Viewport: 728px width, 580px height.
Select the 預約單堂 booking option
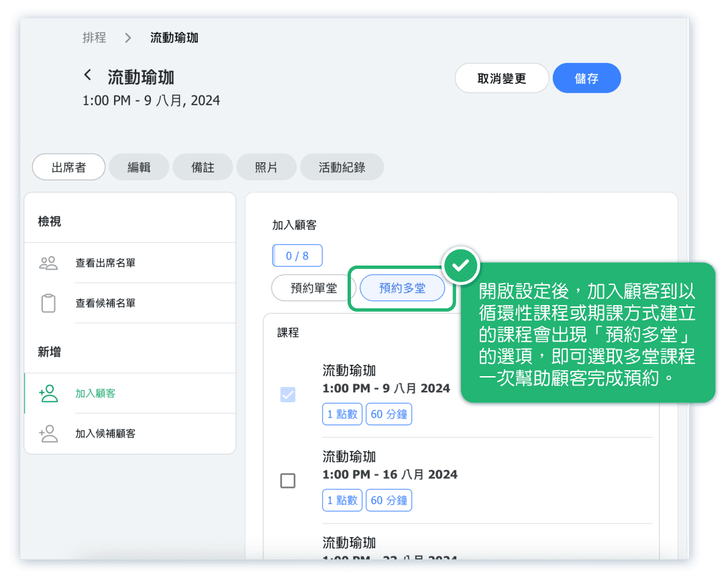pos(313,288)
